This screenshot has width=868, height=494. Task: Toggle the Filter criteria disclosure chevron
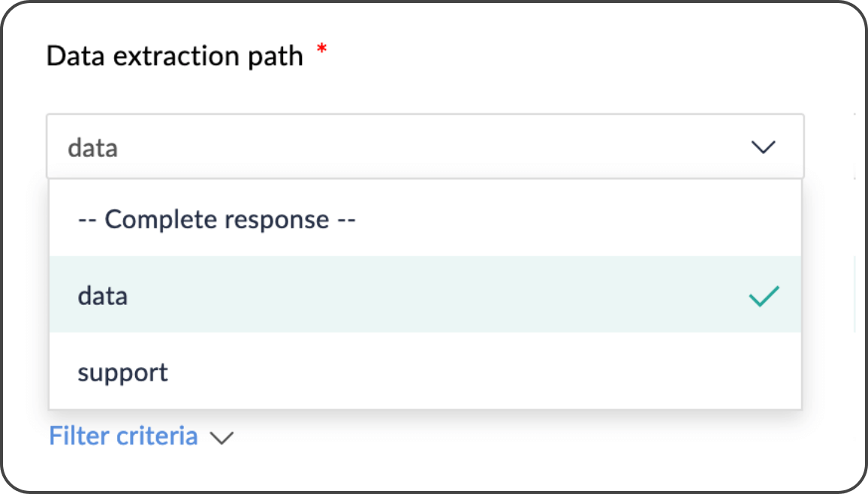click(222, 438)
